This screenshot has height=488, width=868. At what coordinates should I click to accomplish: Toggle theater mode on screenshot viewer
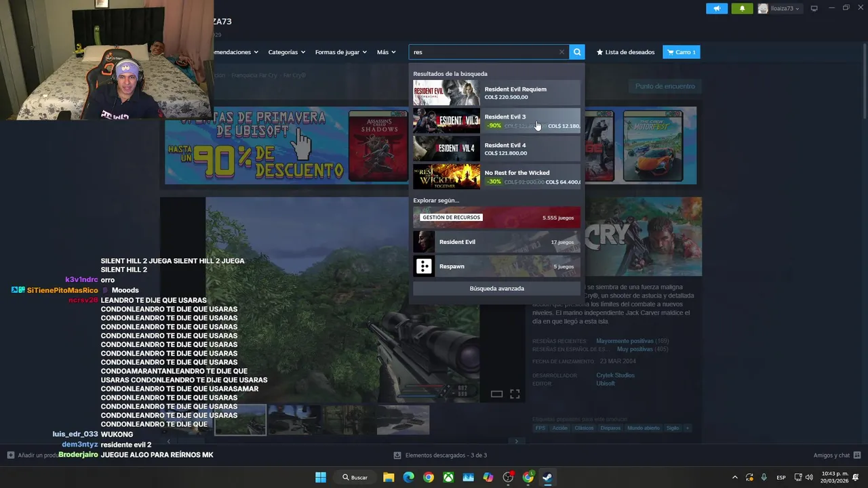[x=496, y=394]
